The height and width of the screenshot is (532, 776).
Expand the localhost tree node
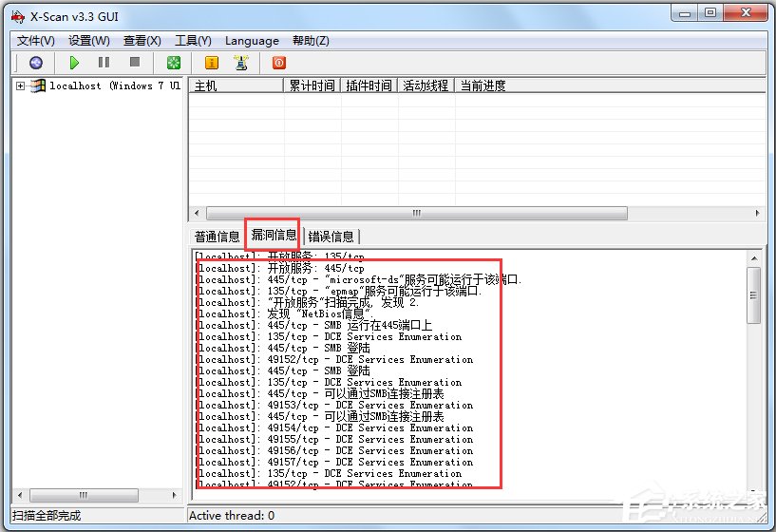[x=20, y=85]
